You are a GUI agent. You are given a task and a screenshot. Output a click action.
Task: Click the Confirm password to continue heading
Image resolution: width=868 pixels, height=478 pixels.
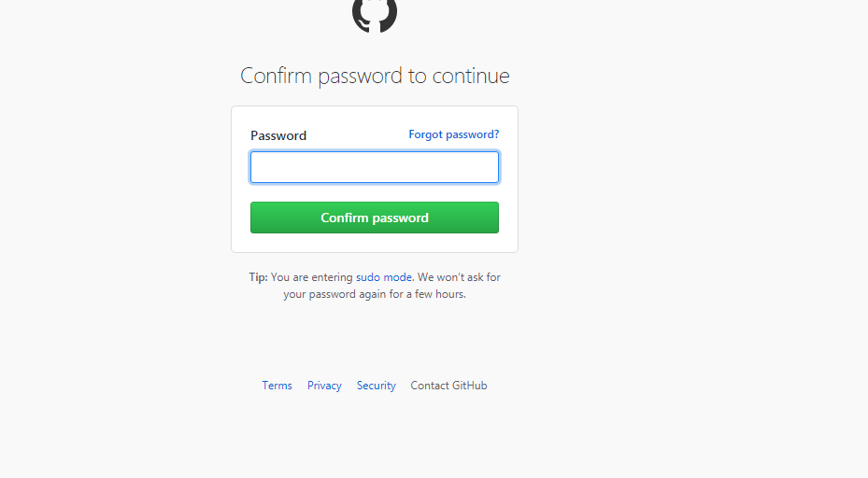point(375,76)
